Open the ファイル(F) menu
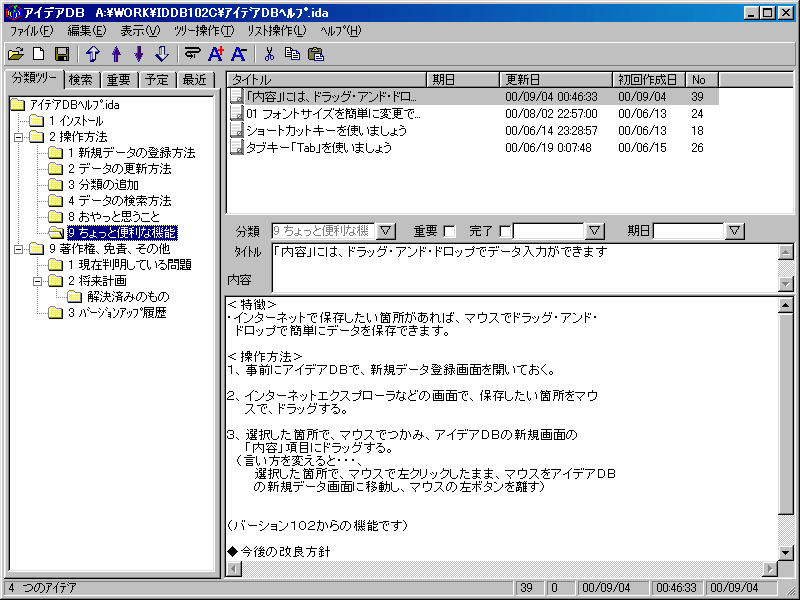Screen dimensions: 800x600 pos(31,31)
